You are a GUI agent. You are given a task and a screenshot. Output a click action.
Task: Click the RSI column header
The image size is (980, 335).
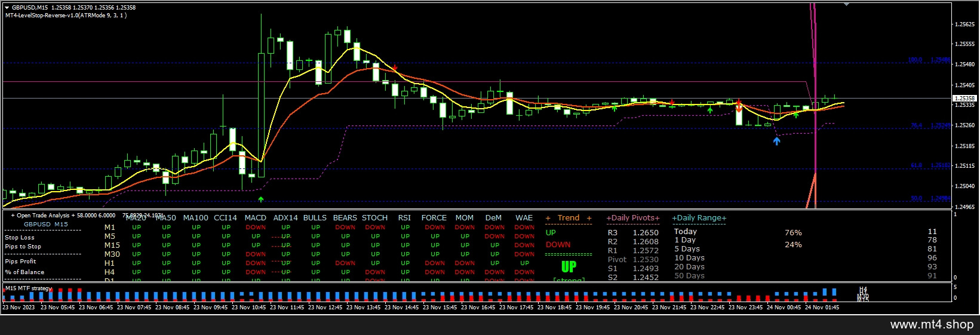(x=404, y=218)
